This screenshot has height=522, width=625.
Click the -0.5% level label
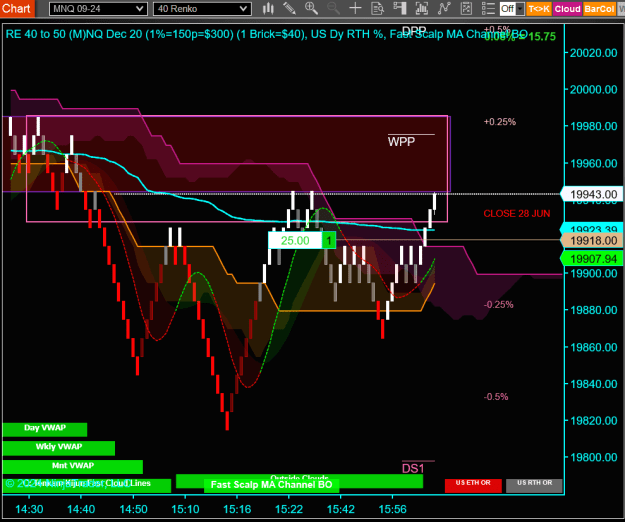[x=496, y=397]
